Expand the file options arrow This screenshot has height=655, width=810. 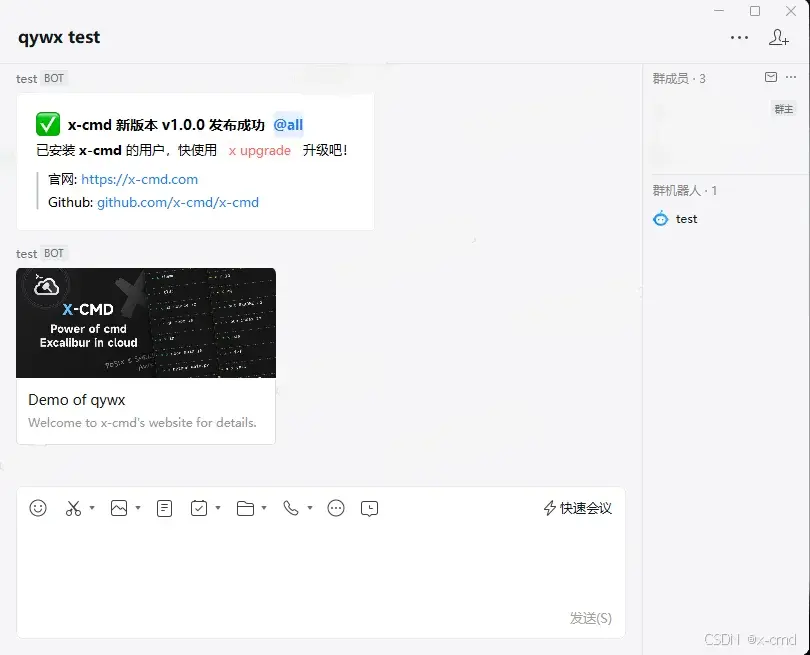[x=264, y=508]
